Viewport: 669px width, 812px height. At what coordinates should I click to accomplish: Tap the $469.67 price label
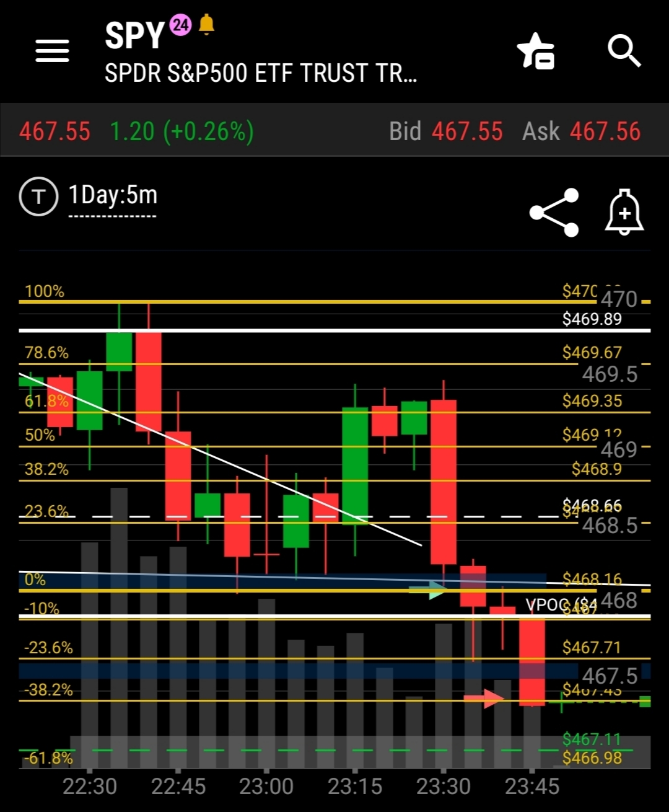coord(592,353)
